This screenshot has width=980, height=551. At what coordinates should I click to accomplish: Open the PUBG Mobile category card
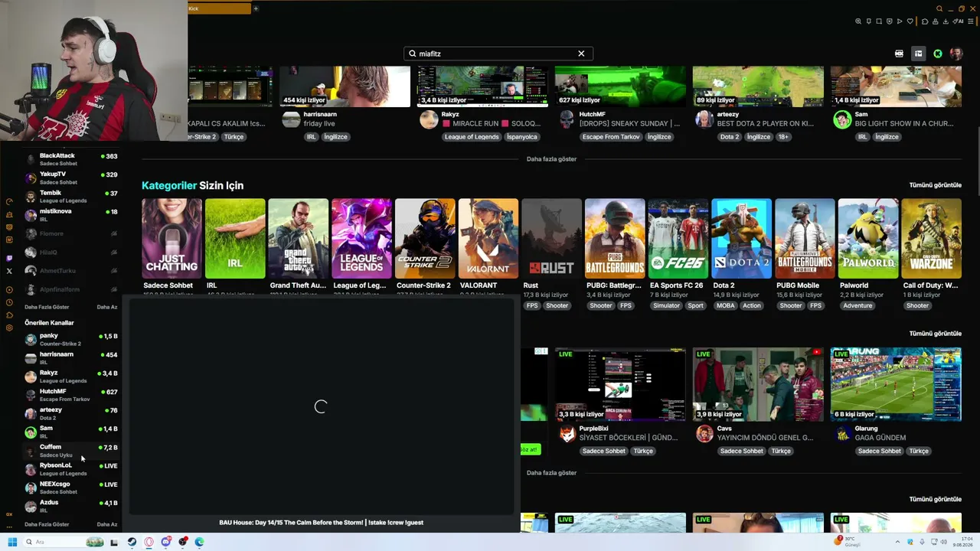click(805, 239)
